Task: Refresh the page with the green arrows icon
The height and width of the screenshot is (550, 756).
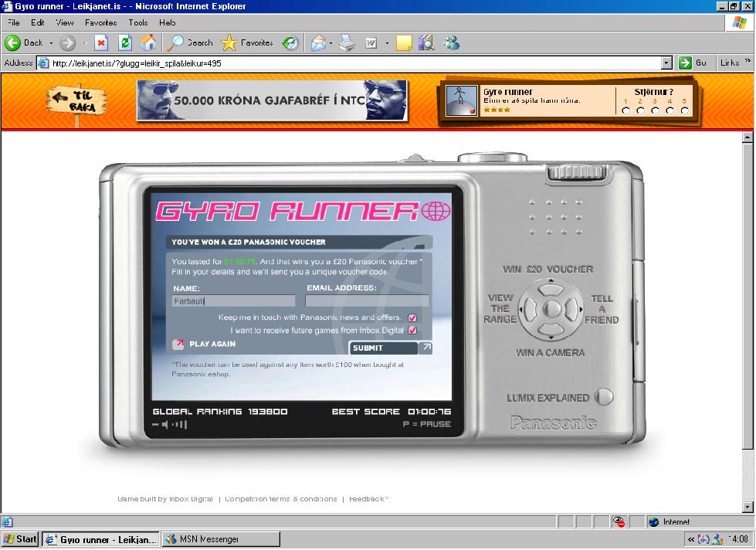Action: (x=125, y=43)
